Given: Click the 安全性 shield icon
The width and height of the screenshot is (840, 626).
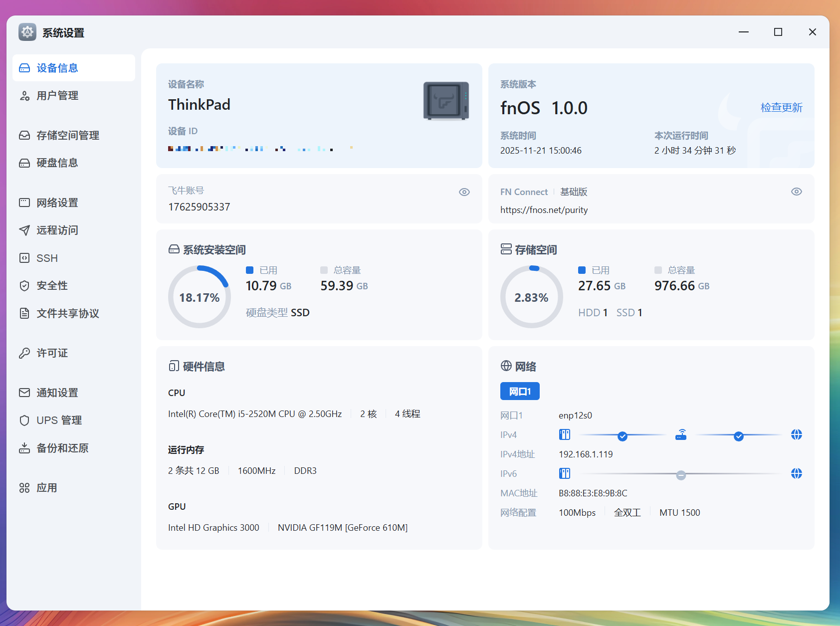Looking at the screenshot, I should 24,286.
